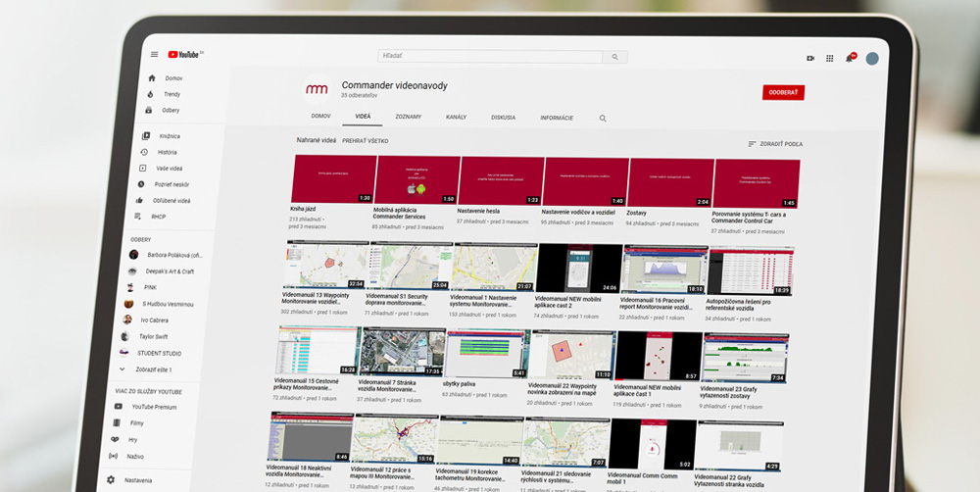Viewport: 980px width, 492px height.
Task: Open the ubytky paliva video thumbnail
Action: (487, 353)
